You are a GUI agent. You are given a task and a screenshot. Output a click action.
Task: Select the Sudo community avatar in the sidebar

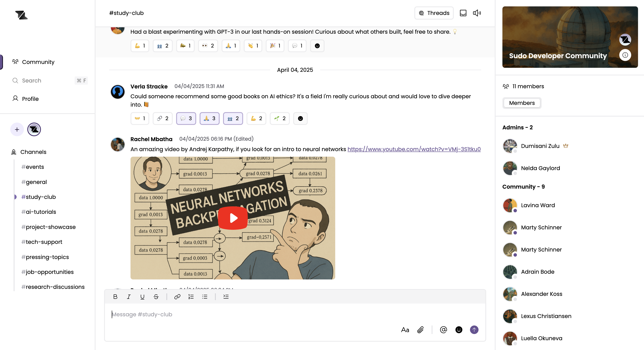point(34,129)
